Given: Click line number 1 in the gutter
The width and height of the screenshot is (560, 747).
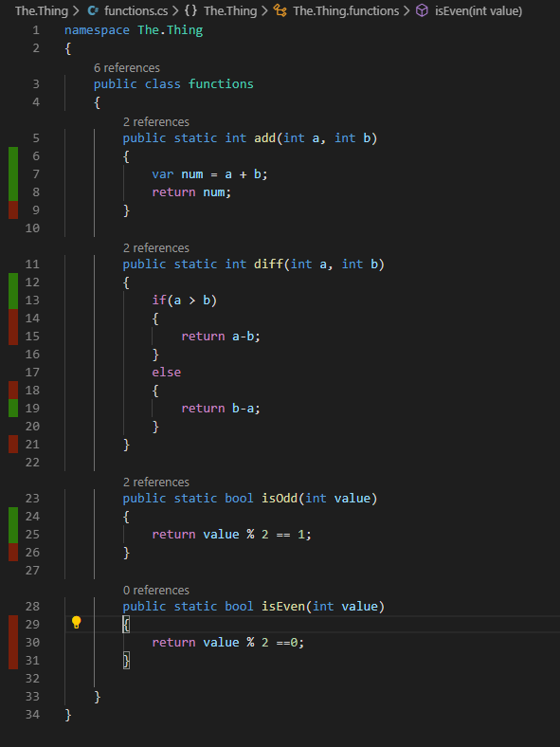Looking at the screenshot, I should pos(36,30).
